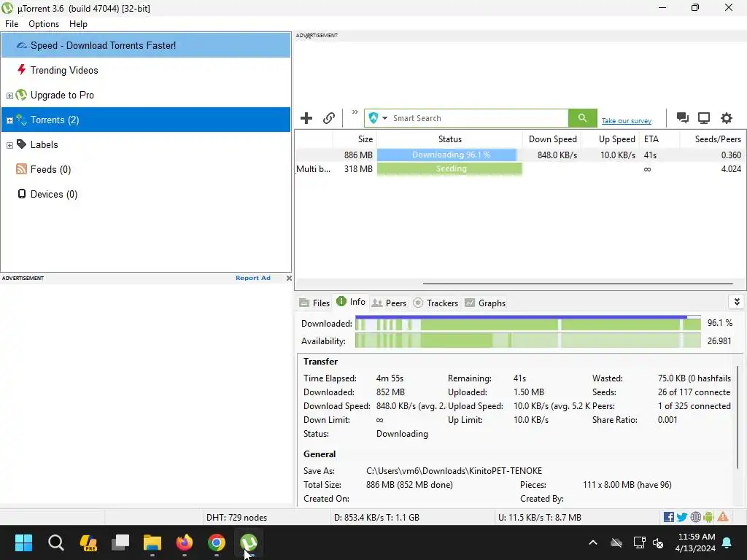The width and height of the screenshot is (747, 560).
Task: Open the search provider shield dropdown
Action: 379,118
